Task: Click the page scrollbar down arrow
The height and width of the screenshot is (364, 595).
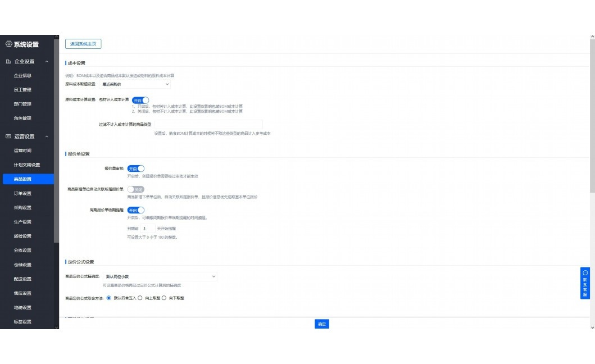Action: click(592, 327)
